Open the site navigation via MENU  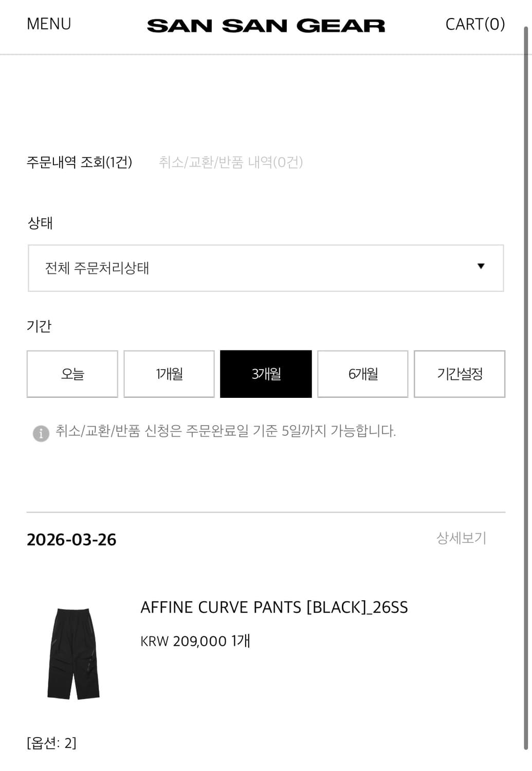tap(49, 23)
